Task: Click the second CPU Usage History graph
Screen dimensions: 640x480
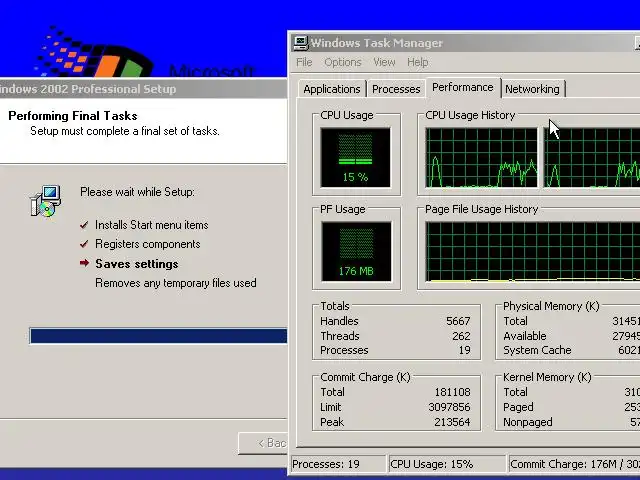Action: point(592,158)
